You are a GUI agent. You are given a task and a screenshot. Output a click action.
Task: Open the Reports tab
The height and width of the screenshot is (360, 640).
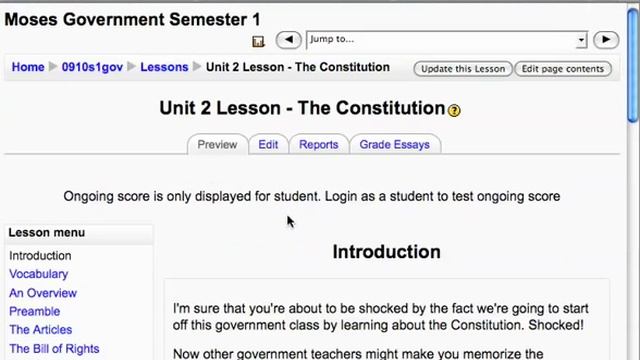tap(319, 144)
